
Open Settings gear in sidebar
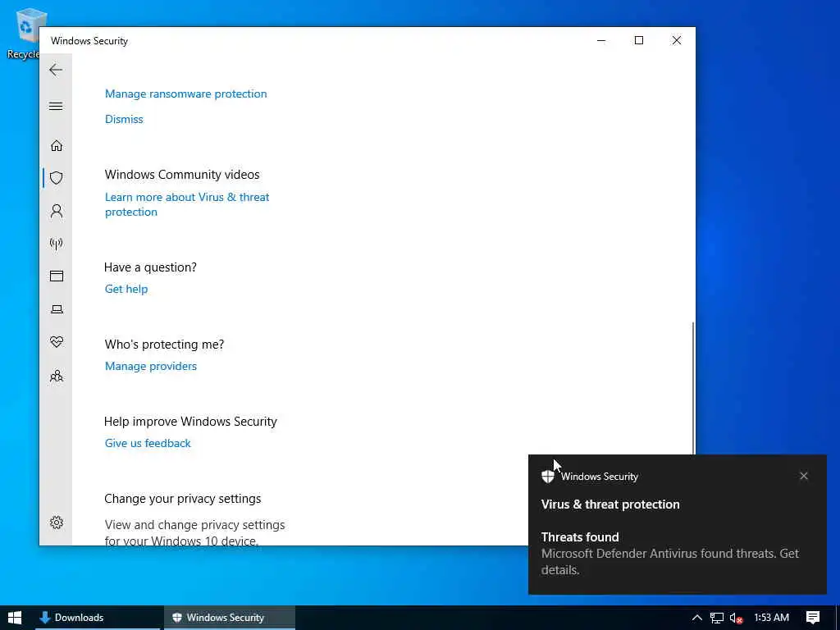coord(57,523)
